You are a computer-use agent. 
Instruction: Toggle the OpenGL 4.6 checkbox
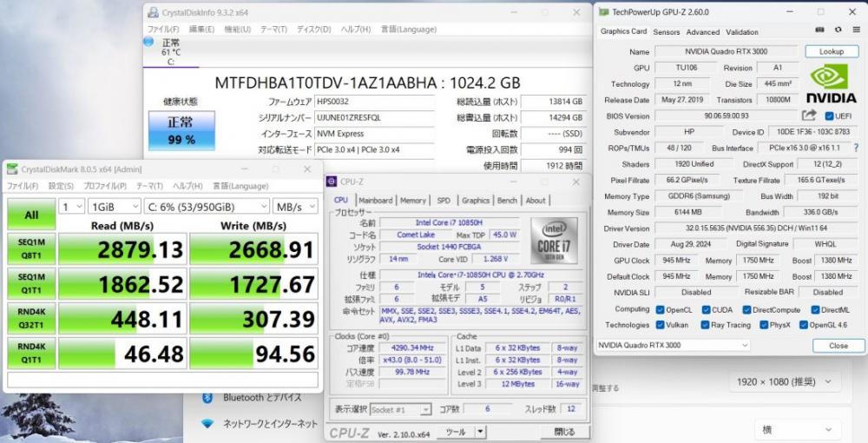click(803, 325)
